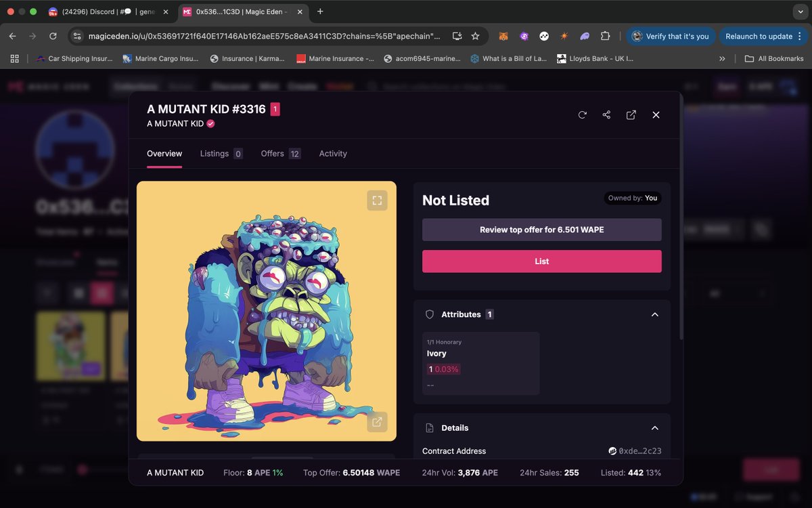Image resolution: width=812 pixels, height=508 pixels.
Task: Click the A MUTANT KID footer label
Action: tap(175, 473)
